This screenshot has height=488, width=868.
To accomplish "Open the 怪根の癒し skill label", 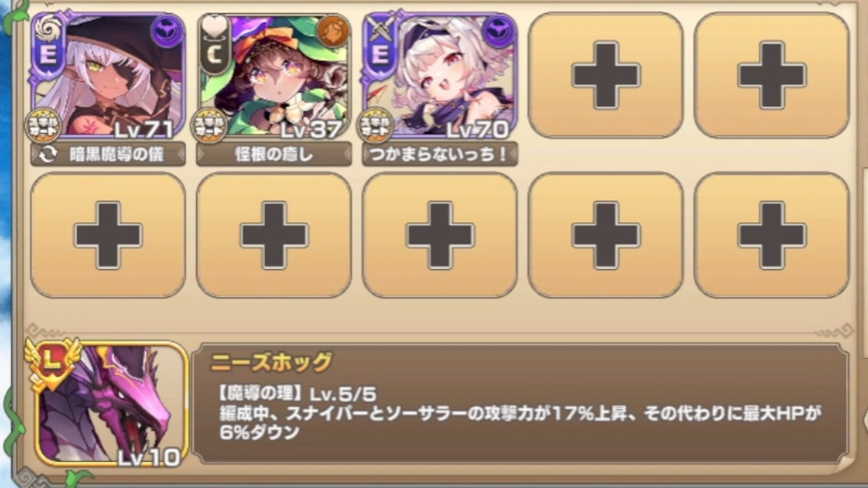I will click(274, 155).
